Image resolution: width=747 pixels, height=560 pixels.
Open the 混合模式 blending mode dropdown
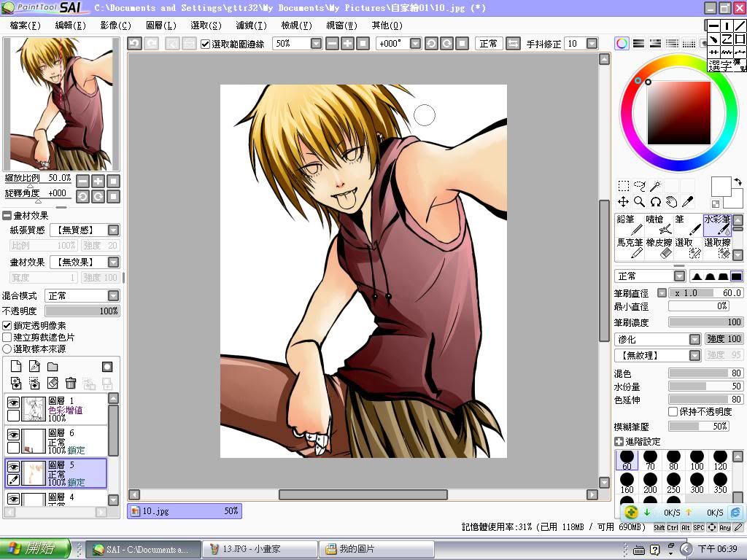[x=113, y=296]
